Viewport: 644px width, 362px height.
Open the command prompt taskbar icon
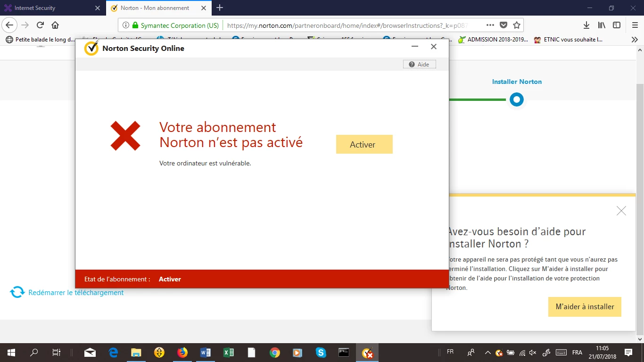(x=344, y=353)
